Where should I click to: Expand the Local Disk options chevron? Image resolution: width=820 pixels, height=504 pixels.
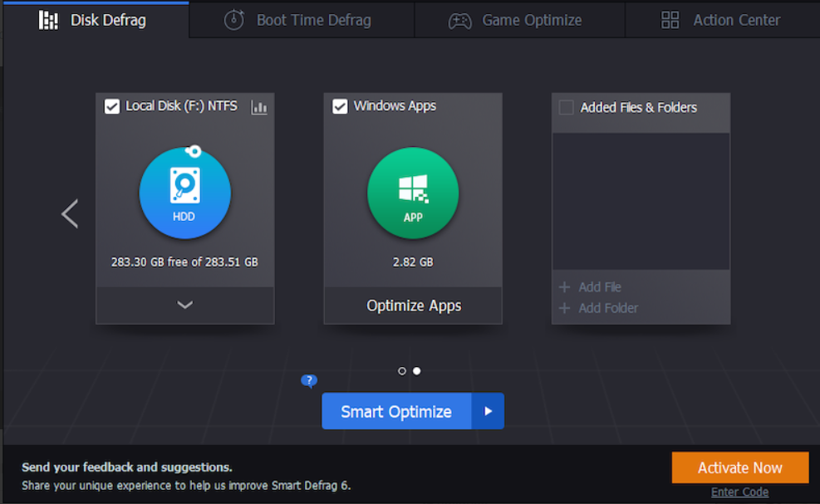[184, 305]
